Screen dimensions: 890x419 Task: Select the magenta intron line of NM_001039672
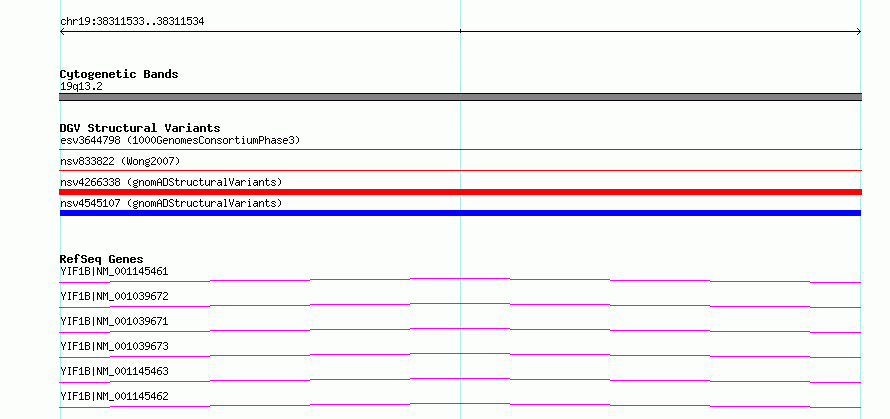pyautogui.click(x=460, y=305)
